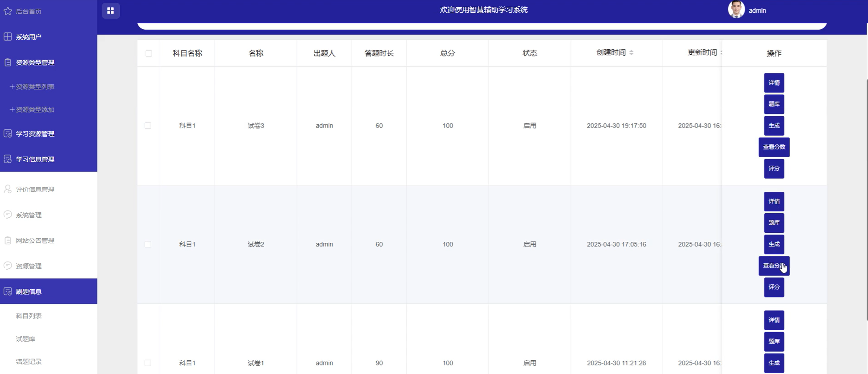Check the row checkbox for 试卷3

[x=148, y=126]
